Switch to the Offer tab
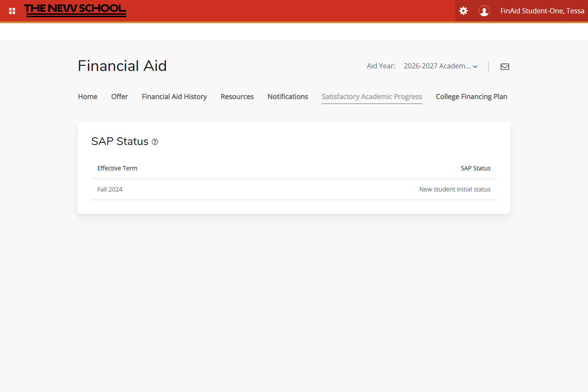The height and width of the screenshot is (392, 588). (119, 96)
